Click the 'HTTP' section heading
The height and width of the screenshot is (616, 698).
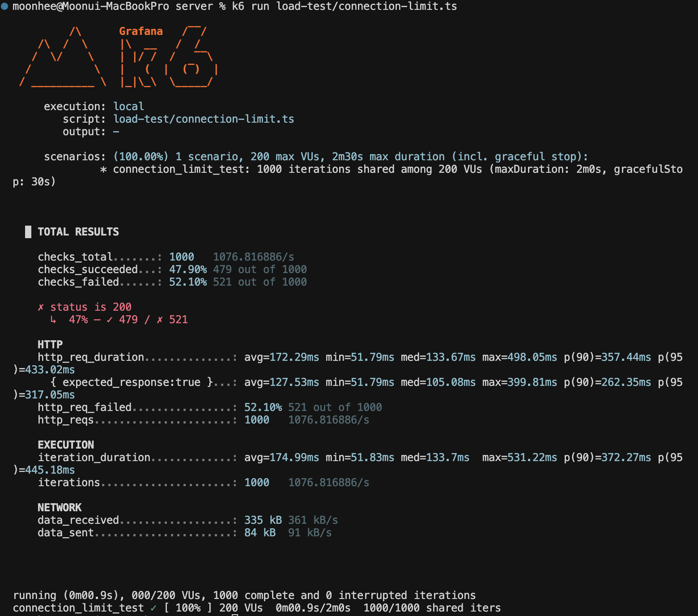click(x=50, y=345)
